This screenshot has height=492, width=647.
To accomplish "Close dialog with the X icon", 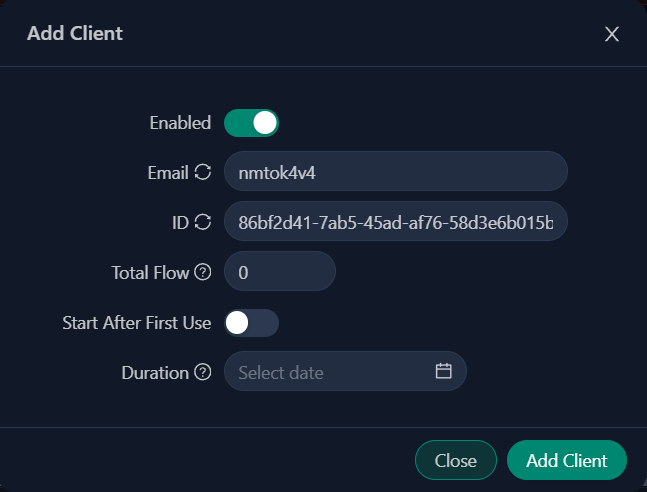I will pos(612,34).
